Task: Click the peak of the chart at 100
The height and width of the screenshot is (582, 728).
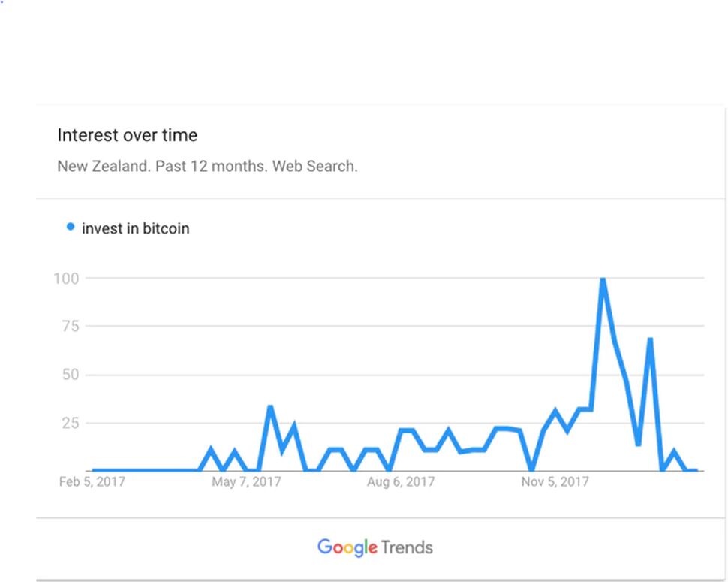Action: (603, 279)
